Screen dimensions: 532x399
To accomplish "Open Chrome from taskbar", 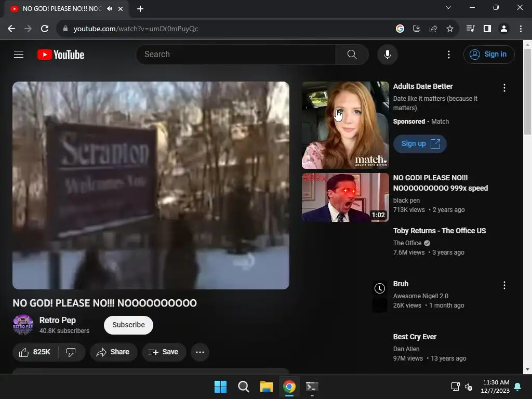I will coord(289,387).
